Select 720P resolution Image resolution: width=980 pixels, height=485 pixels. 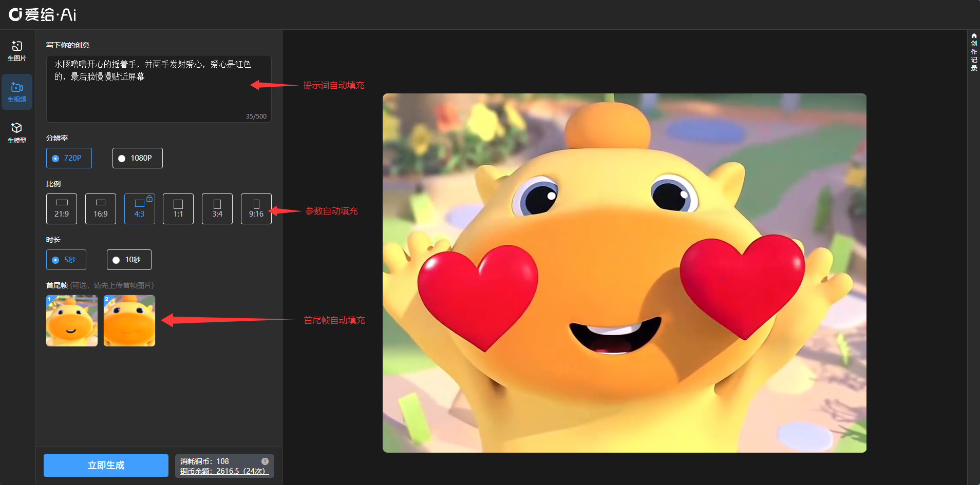point(69,158)
